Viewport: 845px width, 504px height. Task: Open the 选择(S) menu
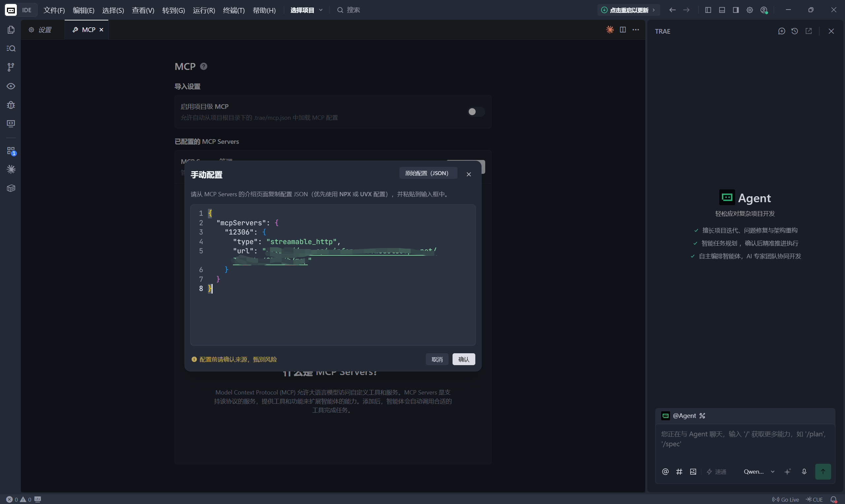pyautogui.click(x=113, y=10)
